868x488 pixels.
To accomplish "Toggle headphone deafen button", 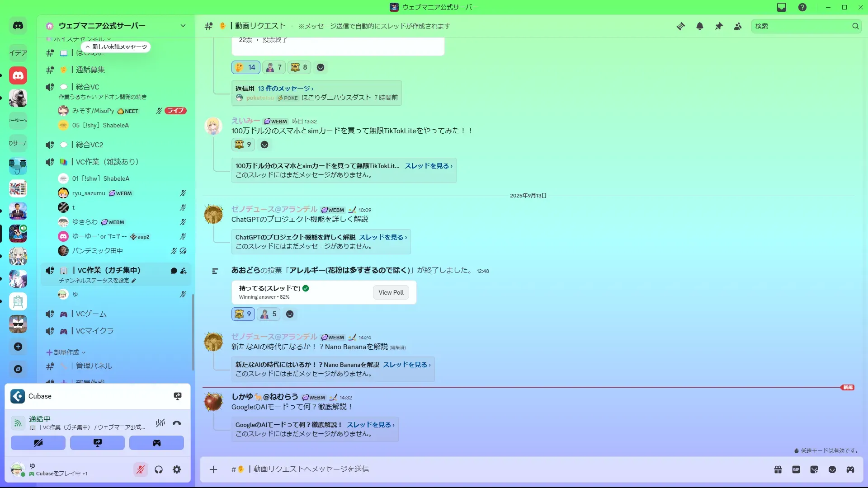I will click(159, 470).
